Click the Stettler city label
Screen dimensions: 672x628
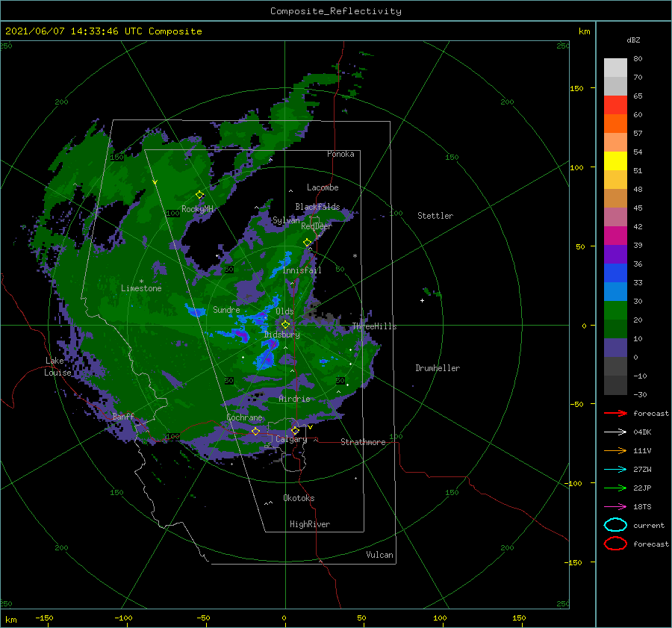point(435,216)
